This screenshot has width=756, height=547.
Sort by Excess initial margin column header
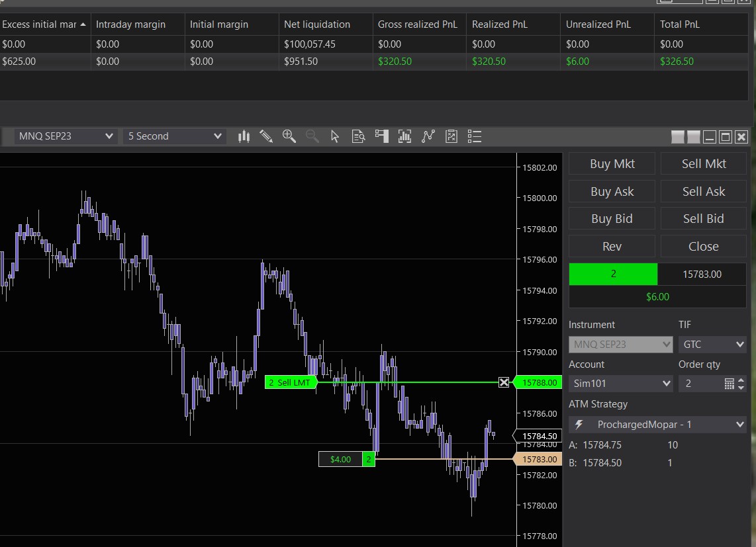[x=44, y=24]
